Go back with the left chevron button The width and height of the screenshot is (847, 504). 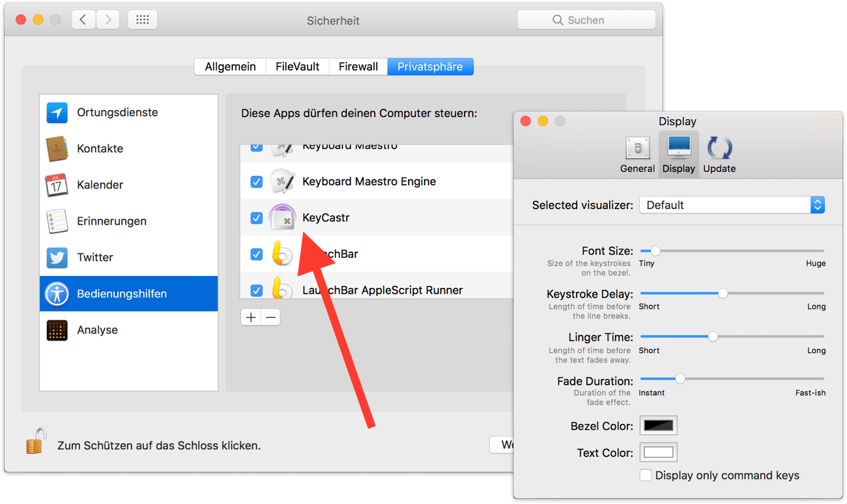point(83,20)
